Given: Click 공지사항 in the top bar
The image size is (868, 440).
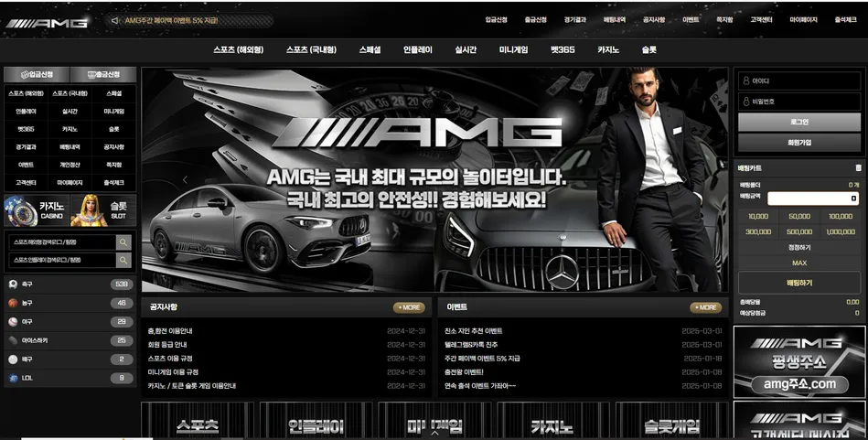Looking at the screenshot, I should (x=654, y=20).
